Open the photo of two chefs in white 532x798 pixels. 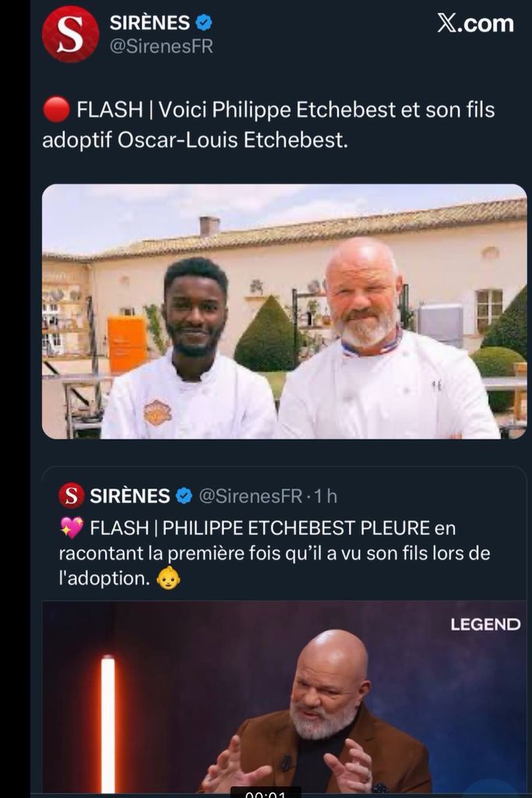[284, 312]
